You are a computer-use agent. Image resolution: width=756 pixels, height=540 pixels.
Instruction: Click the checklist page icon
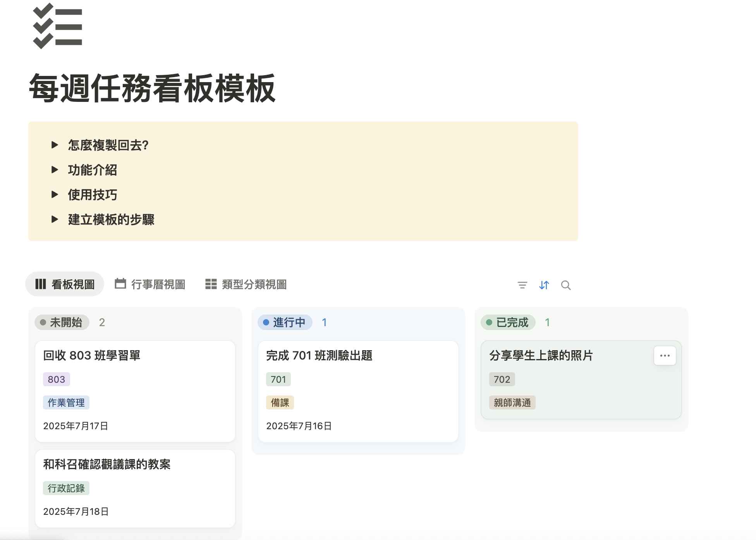[58, 26]
